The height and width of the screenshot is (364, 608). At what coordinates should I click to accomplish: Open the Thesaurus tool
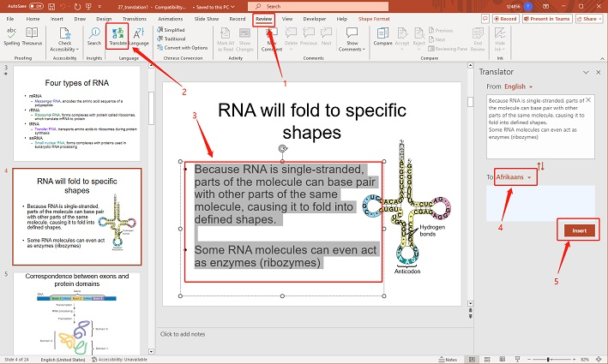pos(32,36)
